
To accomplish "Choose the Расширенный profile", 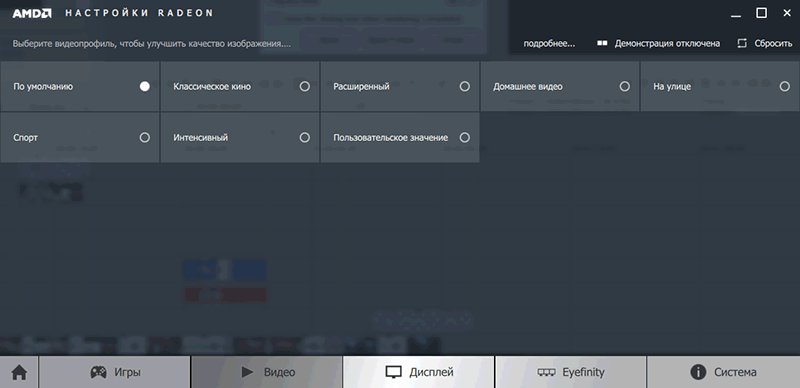I will point(399,86).
